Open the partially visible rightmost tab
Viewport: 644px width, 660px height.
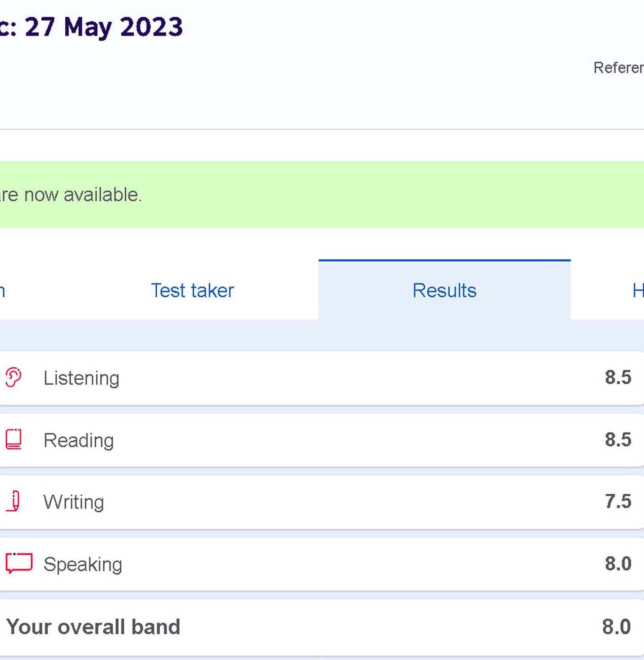[x=637, y=291]
